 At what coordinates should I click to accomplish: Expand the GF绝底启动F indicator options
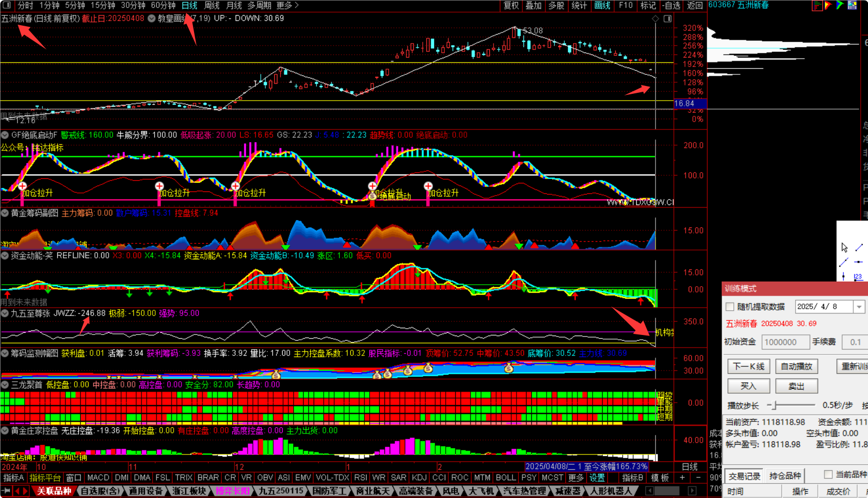(x=5, y=135)
